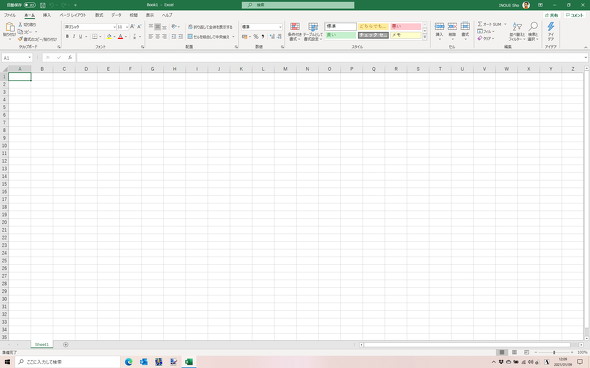Open the font size dropdown
590x368 pixels.
point(127,27)
